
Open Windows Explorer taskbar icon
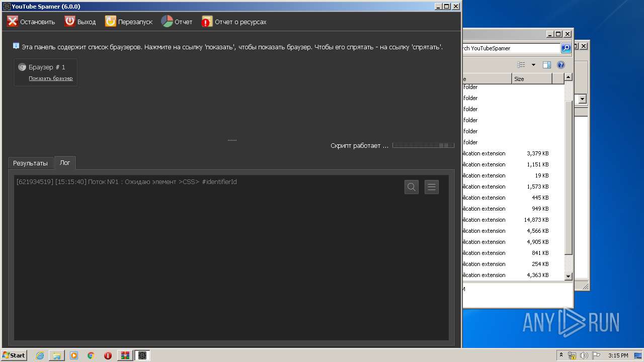click(x=57, y=355)
